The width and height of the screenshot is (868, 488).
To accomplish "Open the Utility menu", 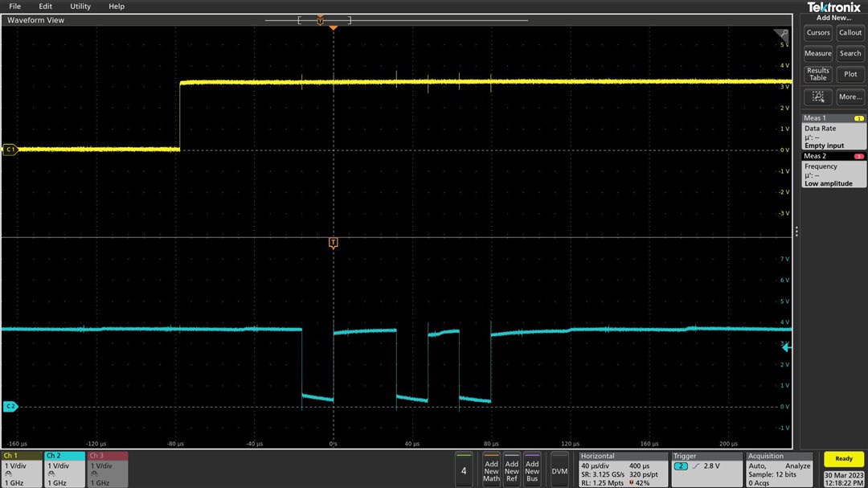I will tap(80, 6).
